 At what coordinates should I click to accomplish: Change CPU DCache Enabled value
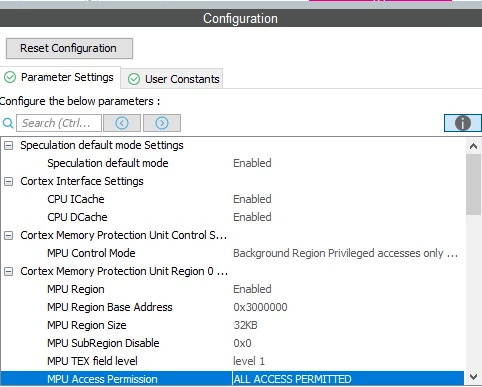point(252,217)
